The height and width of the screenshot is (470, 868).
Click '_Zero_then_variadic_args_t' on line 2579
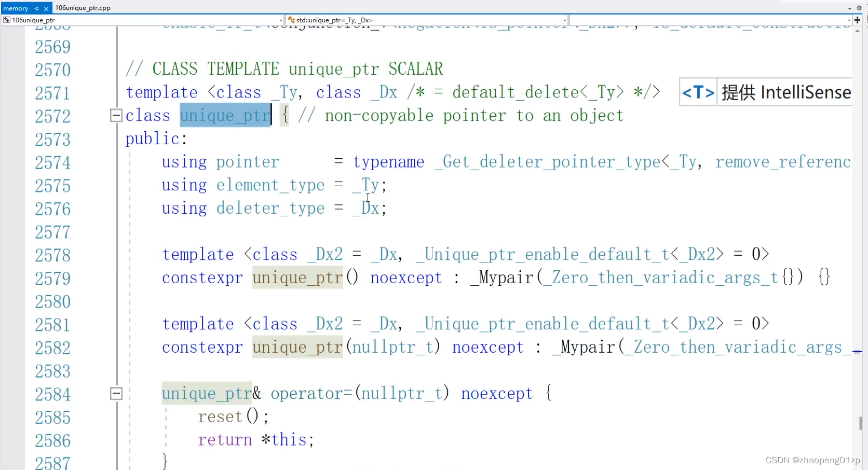[x=661, y=278]
